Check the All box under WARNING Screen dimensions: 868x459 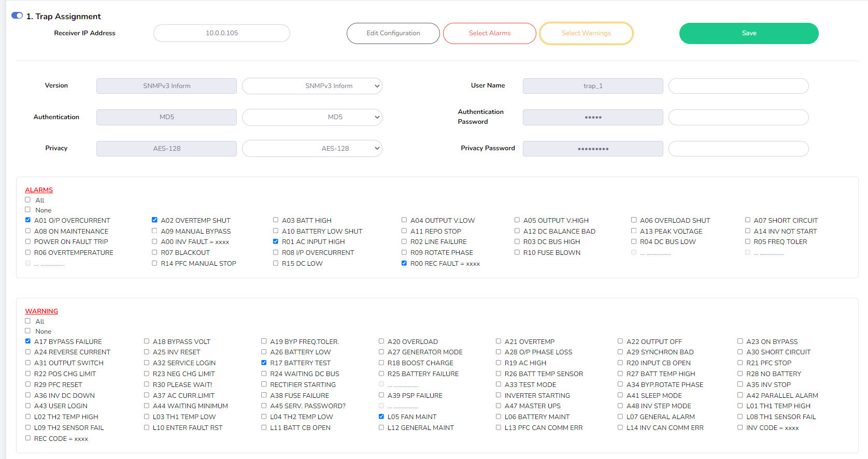click(x=28, y=321)
